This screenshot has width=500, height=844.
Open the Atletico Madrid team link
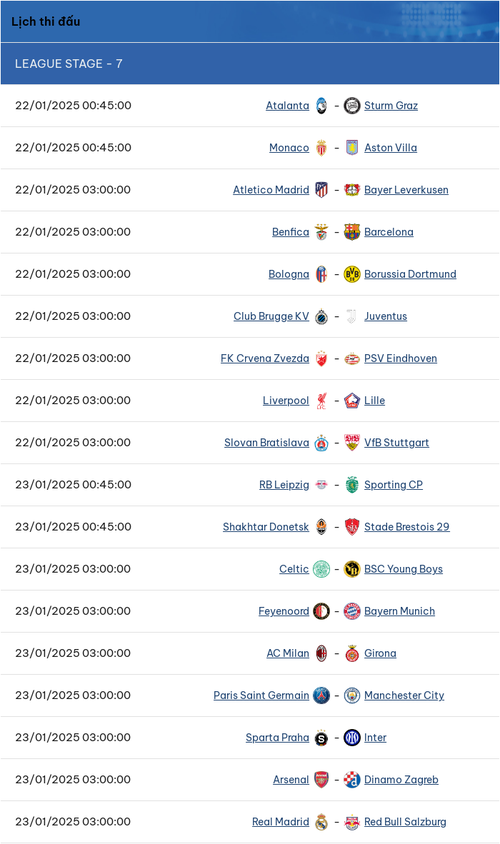pyautogui.click(x=271, y=189)
